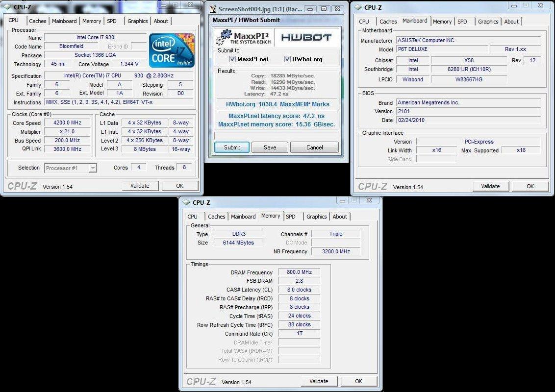Select Graphics tab in the Mainboard window
Screen dimensions: 555x392
488,22
